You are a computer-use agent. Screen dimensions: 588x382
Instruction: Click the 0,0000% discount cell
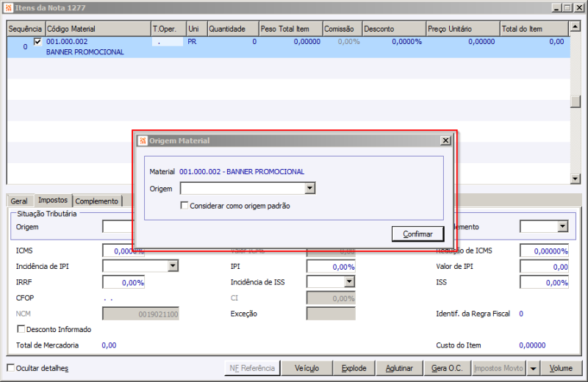pyautogui.click(x=407, y=42)
